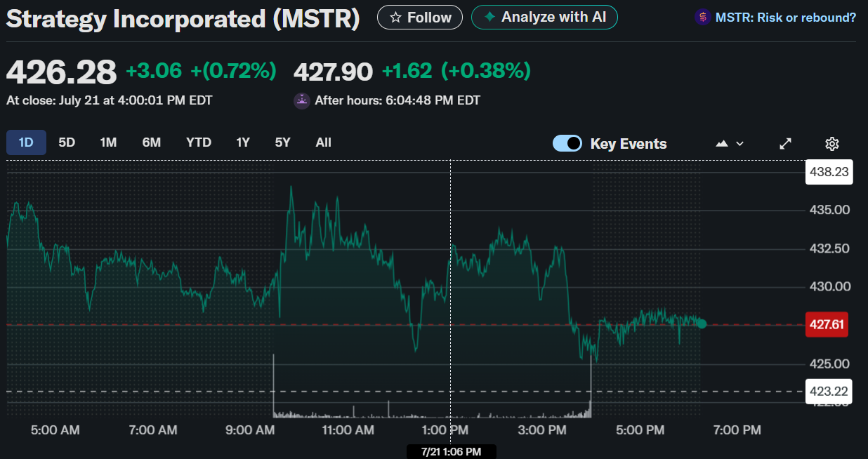Expand chart to full screen

[786, 144]
